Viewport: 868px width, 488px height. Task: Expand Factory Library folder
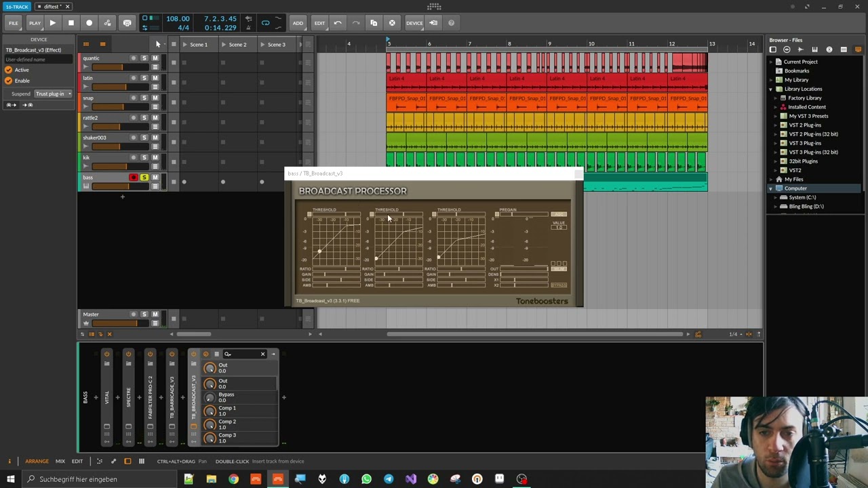(x=776, y=98)
